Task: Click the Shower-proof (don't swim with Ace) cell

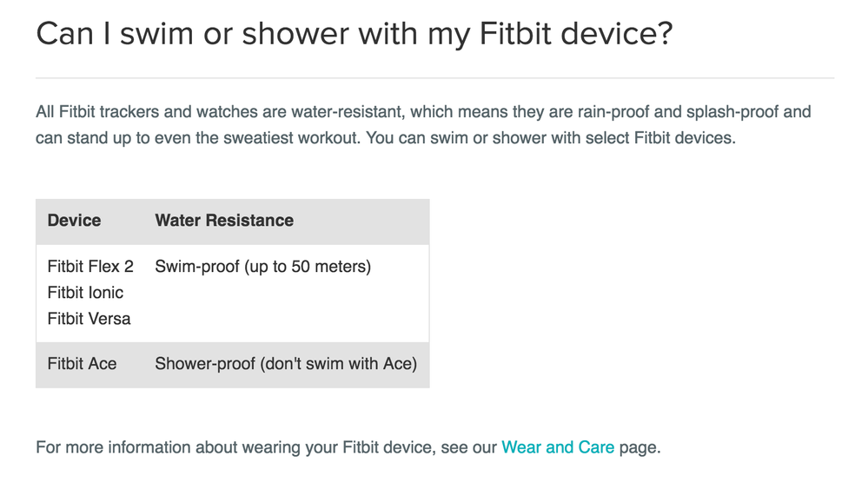Action: coord(286,364)
